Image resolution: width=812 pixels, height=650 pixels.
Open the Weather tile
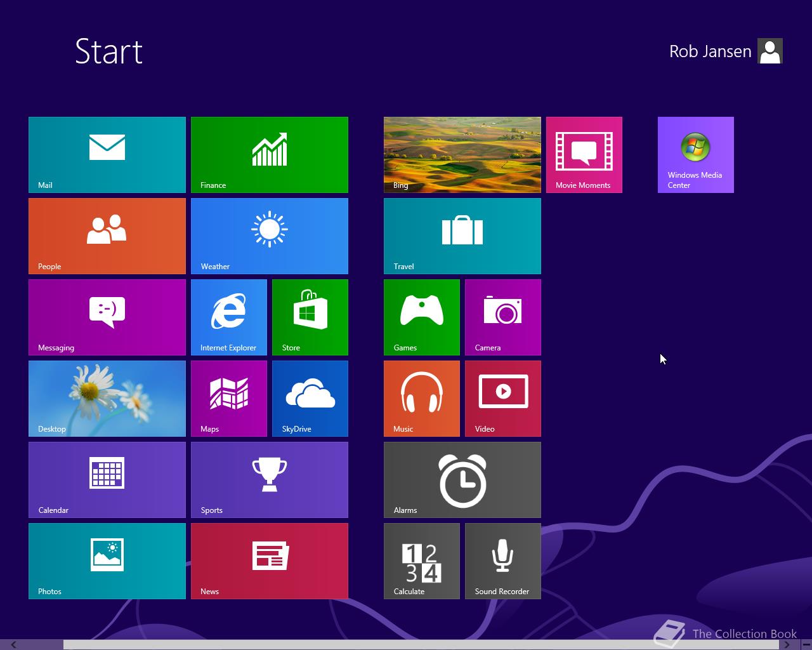(x=270, y=236)
